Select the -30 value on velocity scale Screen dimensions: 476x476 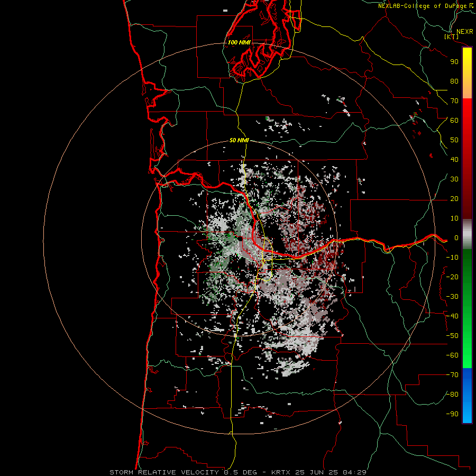[452, 297]
